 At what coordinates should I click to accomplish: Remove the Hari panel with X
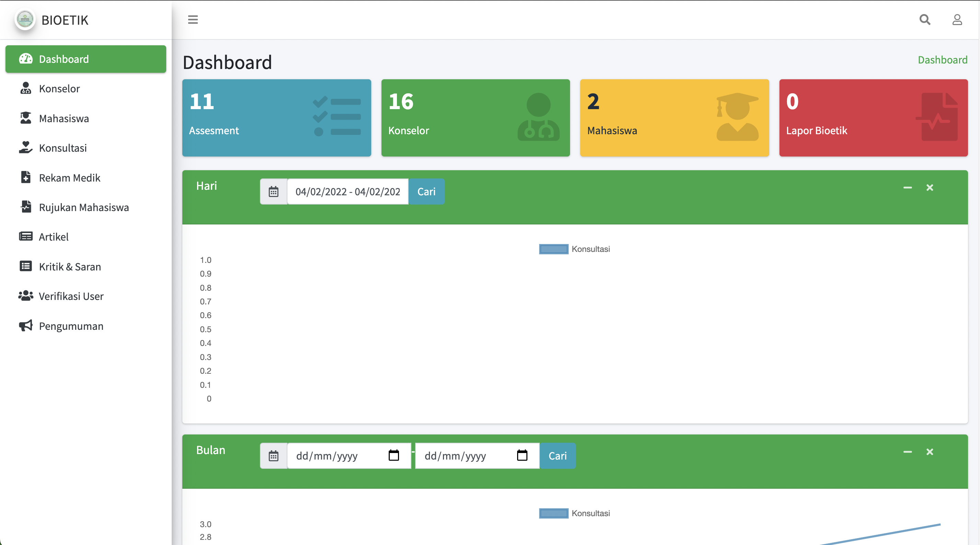coord(930,187)
